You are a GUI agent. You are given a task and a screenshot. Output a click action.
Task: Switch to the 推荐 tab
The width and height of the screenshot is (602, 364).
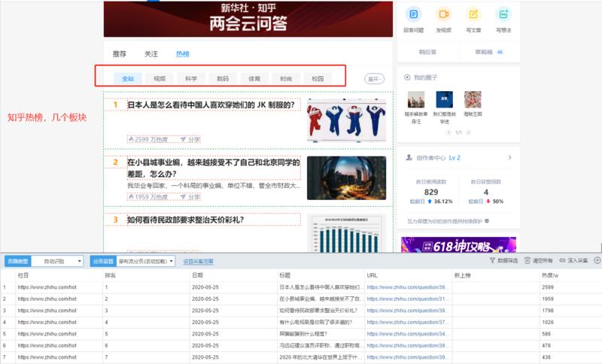(x=120, y=54)
